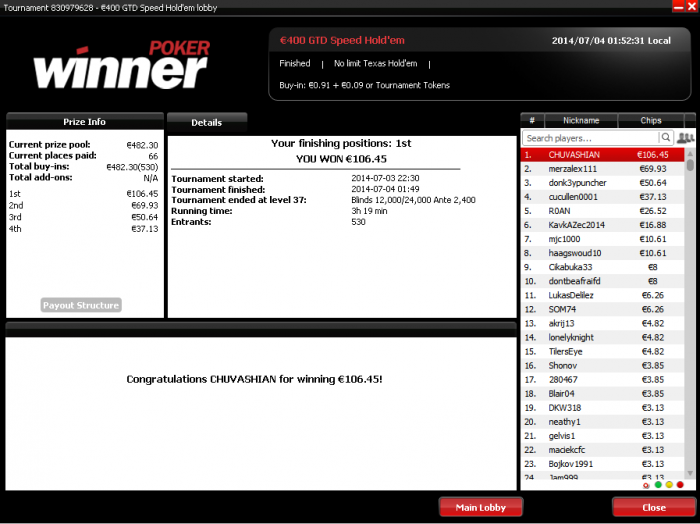Select player row CHUVASHIAN
700x524 pixels.
tap(603, 155)
